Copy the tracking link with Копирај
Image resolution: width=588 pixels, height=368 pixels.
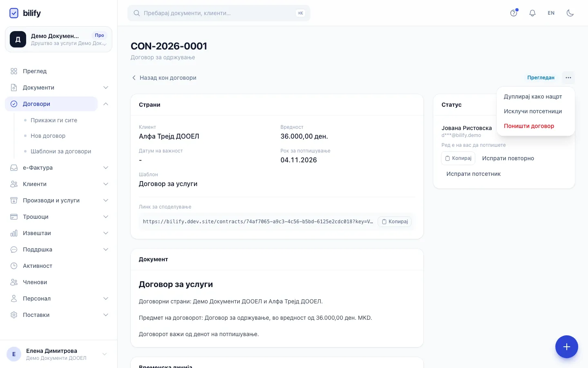click(394, 222)
